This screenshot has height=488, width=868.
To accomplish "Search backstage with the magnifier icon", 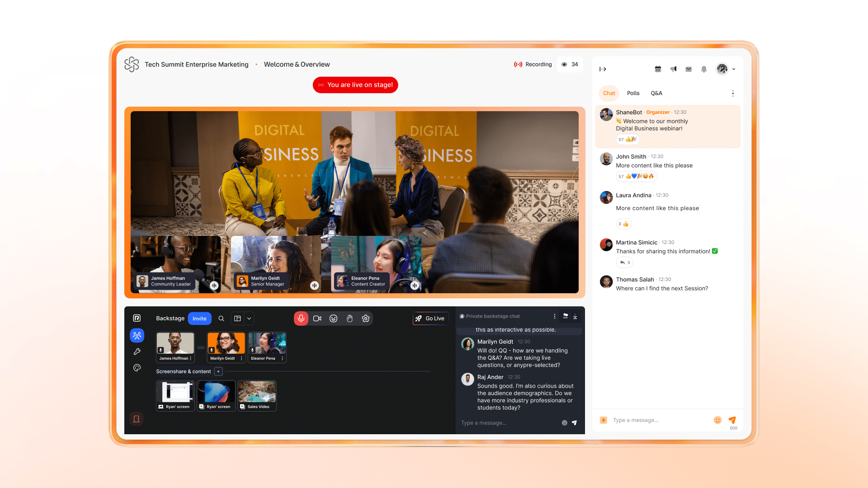I will pyautogui.click(x=221, y=319).
